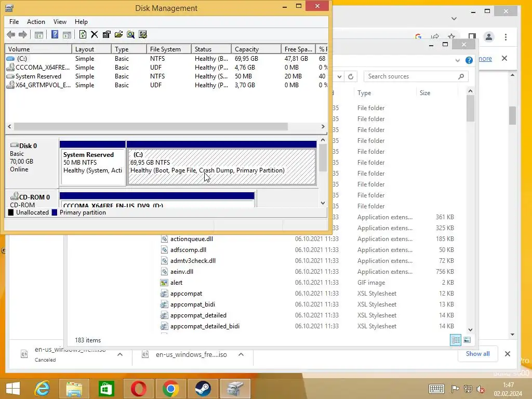Bookmark page with Chrome star icon
Screen dimensions: 532x399
pos(451,36)
